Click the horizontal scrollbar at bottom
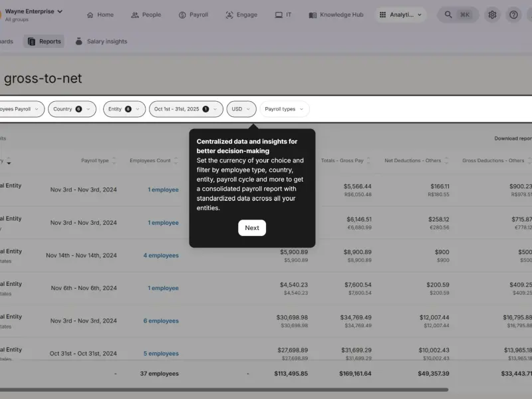 [x=224, y=390]
